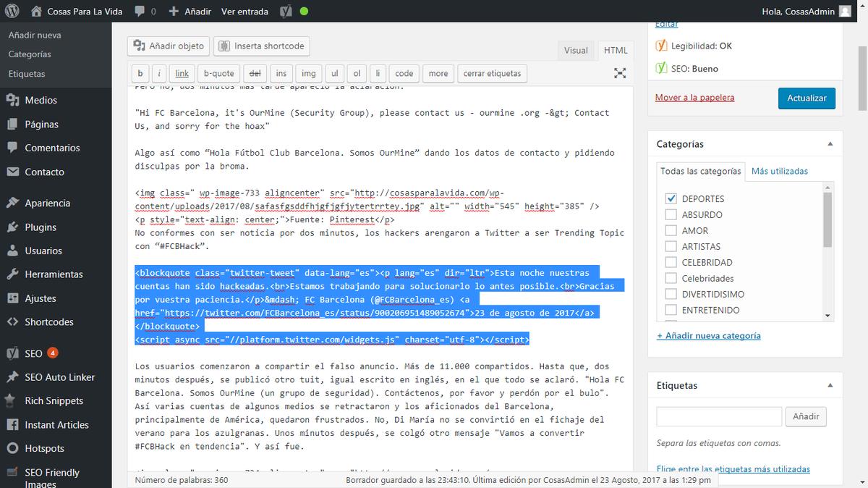Toggle distraction-free fullscreen writing mode
Viewport: 868px width, 488px height.
[620, 73]
